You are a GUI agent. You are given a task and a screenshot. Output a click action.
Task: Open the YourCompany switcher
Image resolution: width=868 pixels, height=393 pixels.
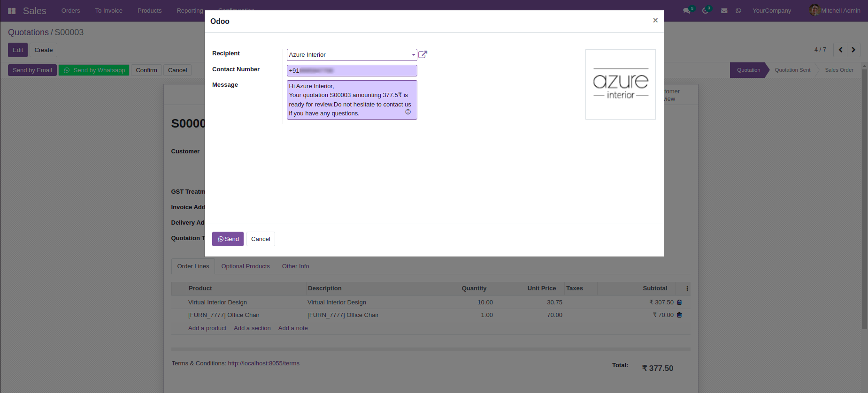(772, 11)
